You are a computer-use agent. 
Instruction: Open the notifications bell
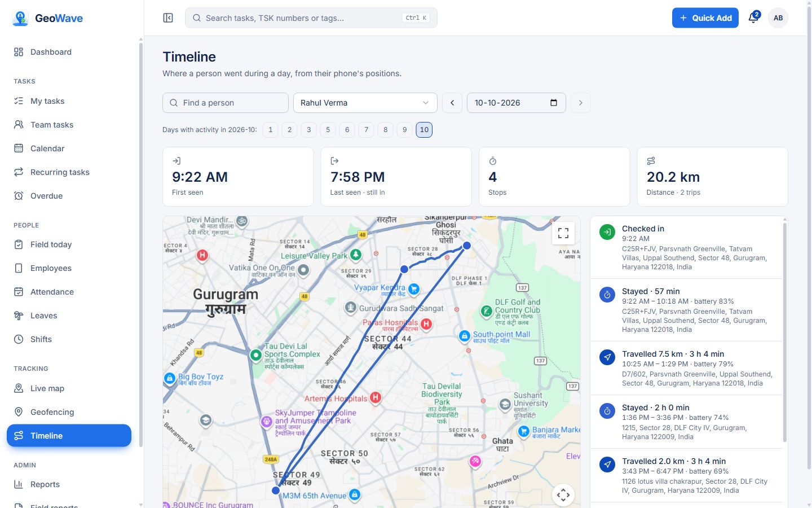pos(754,17)
